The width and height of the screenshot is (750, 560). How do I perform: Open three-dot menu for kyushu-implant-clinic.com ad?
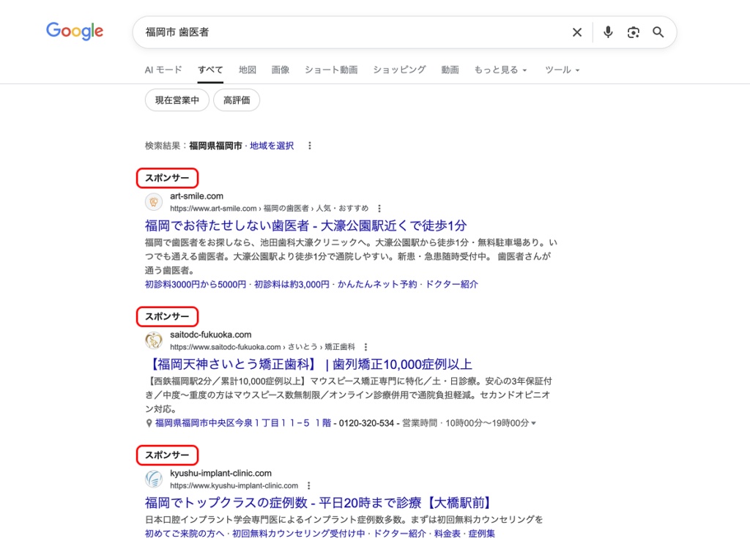309,486
